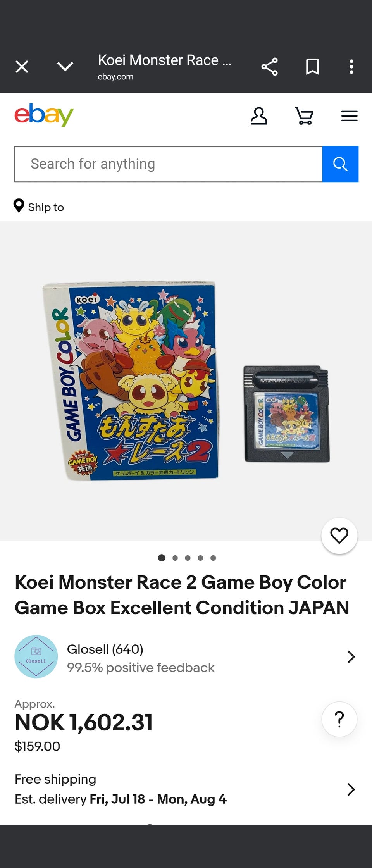Focus the Search for anything field
The image size is (372, 868).
click(x=169, y=164)
